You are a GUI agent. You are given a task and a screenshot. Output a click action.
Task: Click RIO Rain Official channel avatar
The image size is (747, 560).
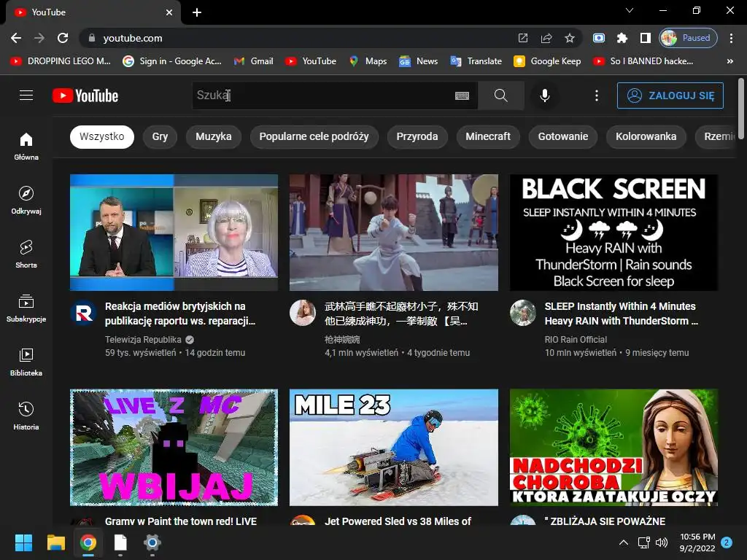[x=522, y=313]
